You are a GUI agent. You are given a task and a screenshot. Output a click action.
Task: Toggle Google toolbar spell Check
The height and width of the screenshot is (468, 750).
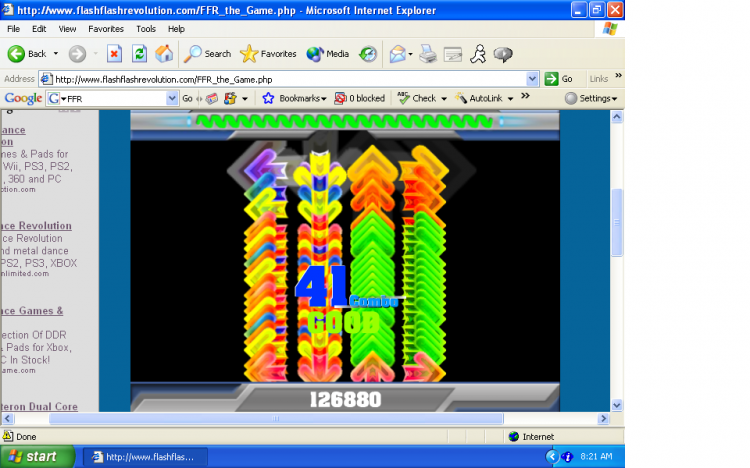[417, 98]
